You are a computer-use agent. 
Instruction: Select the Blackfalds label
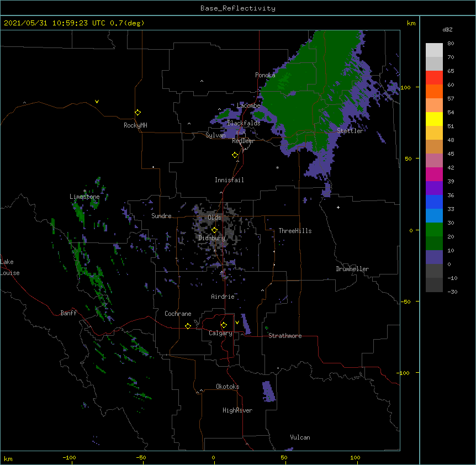click(244, 123)
